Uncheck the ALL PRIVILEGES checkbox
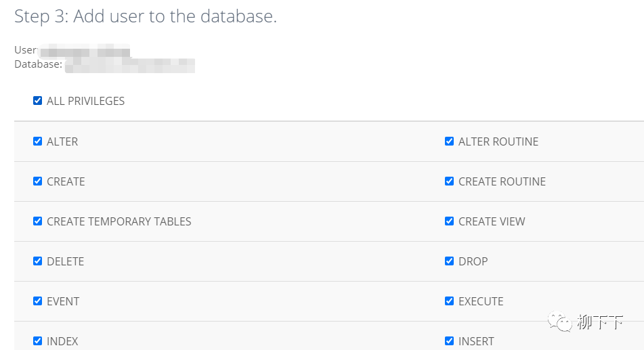This screenshot has width=644, height=350. (x=37, y=101)
